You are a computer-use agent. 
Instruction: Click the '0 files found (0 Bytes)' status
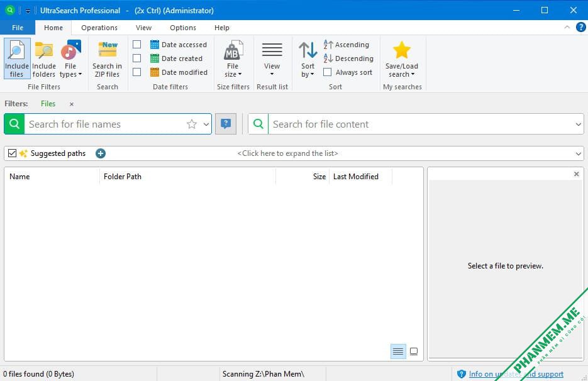pos(38,374)
